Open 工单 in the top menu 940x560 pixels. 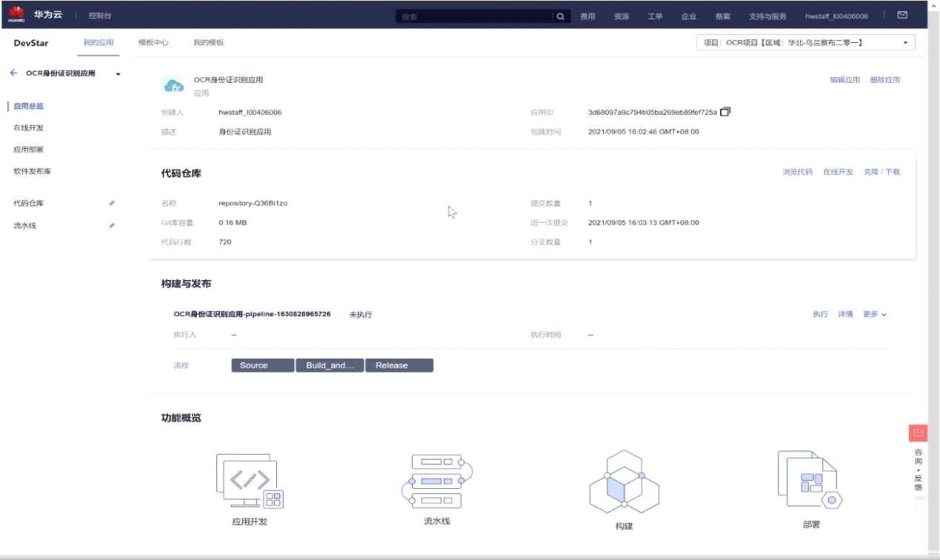click(656, 16)
